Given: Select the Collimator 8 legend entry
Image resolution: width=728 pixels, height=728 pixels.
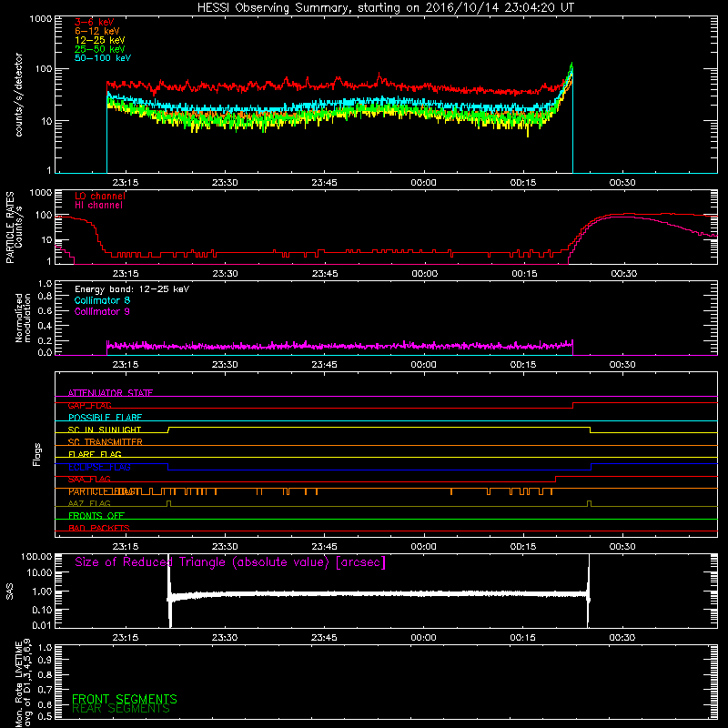Looking at the screenshot, I should pyautogui.click(x=102, y=300).
